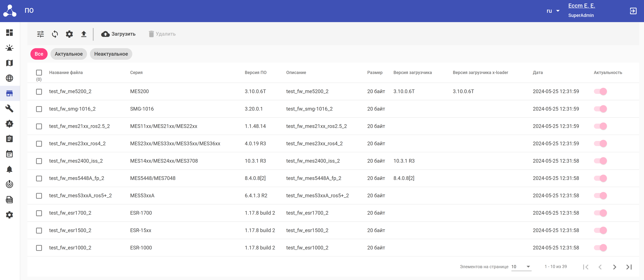Open the filter settings icon in toolbar
This screenshot has width=644, height=280.
40,34
